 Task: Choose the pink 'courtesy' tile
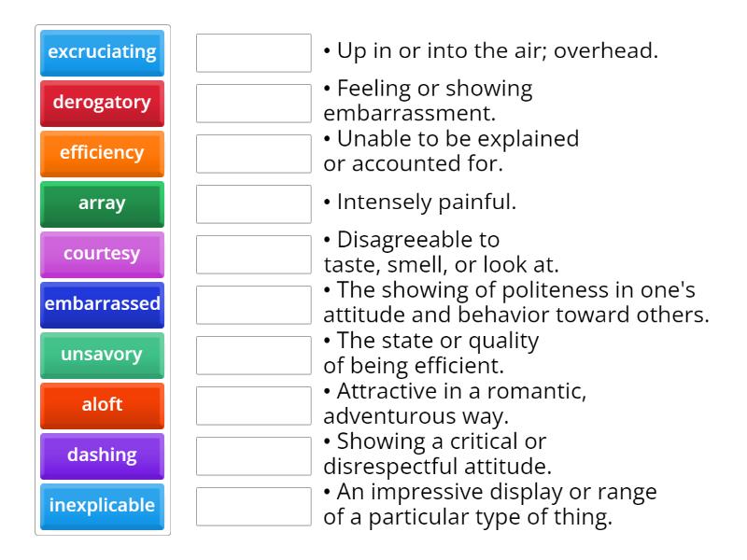pos(102,254)
